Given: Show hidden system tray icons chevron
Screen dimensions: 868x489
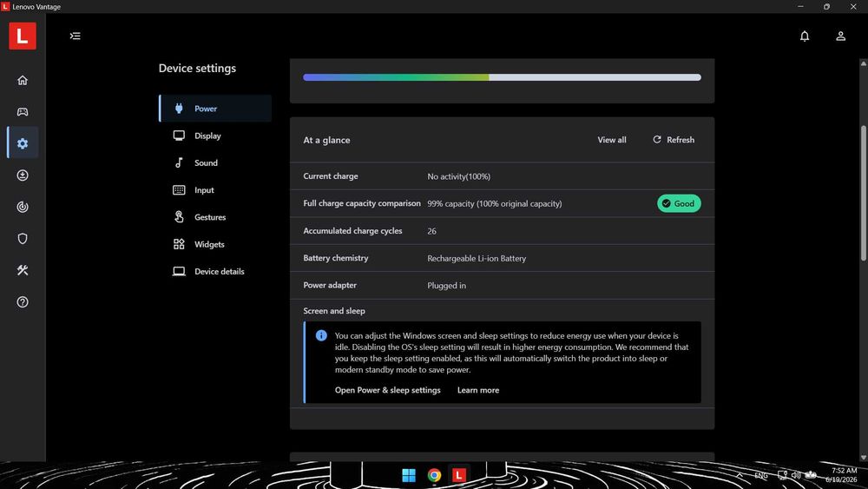Looking at the screenshot, I should point(740,475).
